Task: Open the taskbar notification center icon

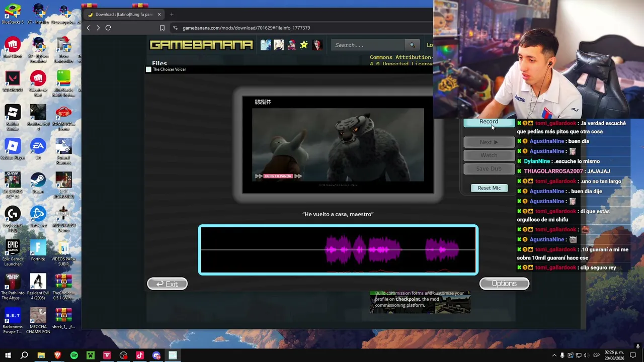Action: pyautogui.click(x=633, y=355)
